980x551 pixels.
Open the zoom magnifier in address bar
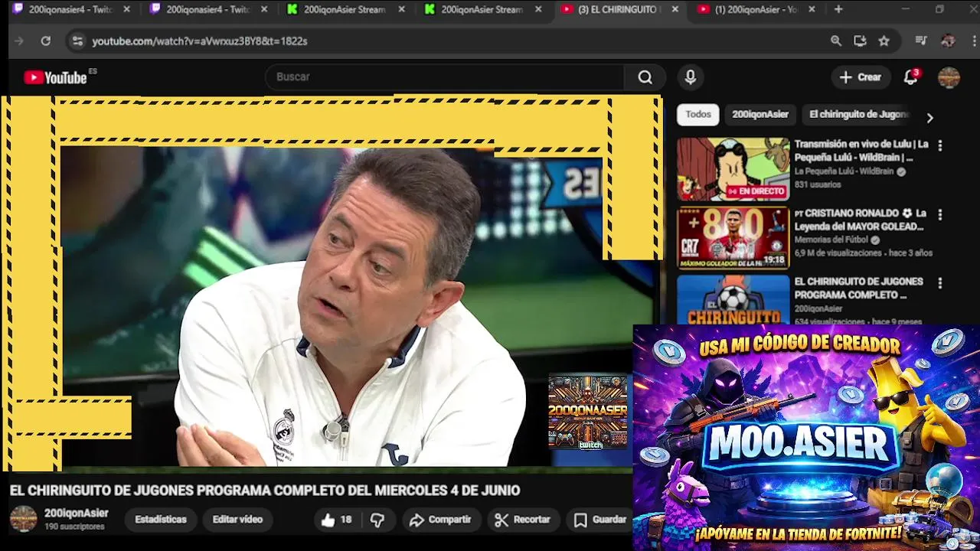[836, 41]
